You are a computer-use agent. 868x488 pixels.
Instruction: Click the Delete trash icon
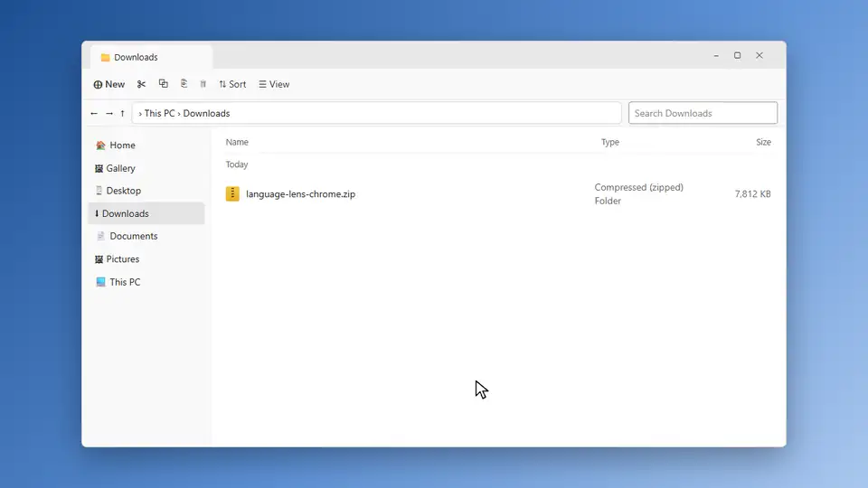pyautogui.click(x=203, y=84)
